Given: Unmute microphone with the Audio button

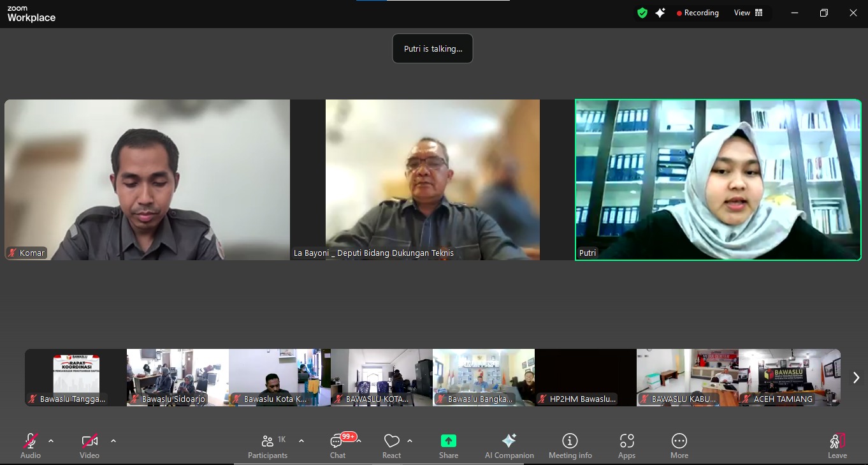Looking at the screenshot, I should (30, 446).
